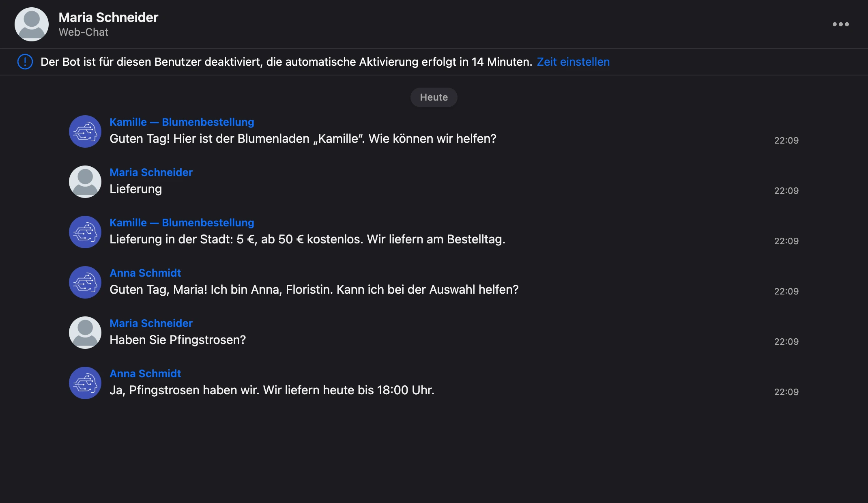
Task: Click bot avatar beside greeting message
Action: pyautogui.click(x=85, y=131)
